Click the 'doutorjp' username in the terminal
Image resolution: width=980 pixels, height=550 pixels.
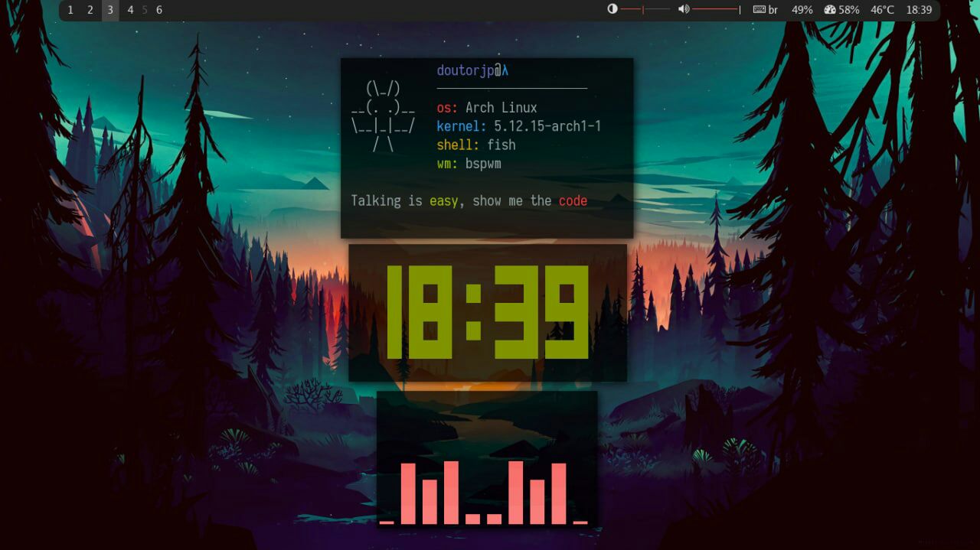(x=465, y=70)
